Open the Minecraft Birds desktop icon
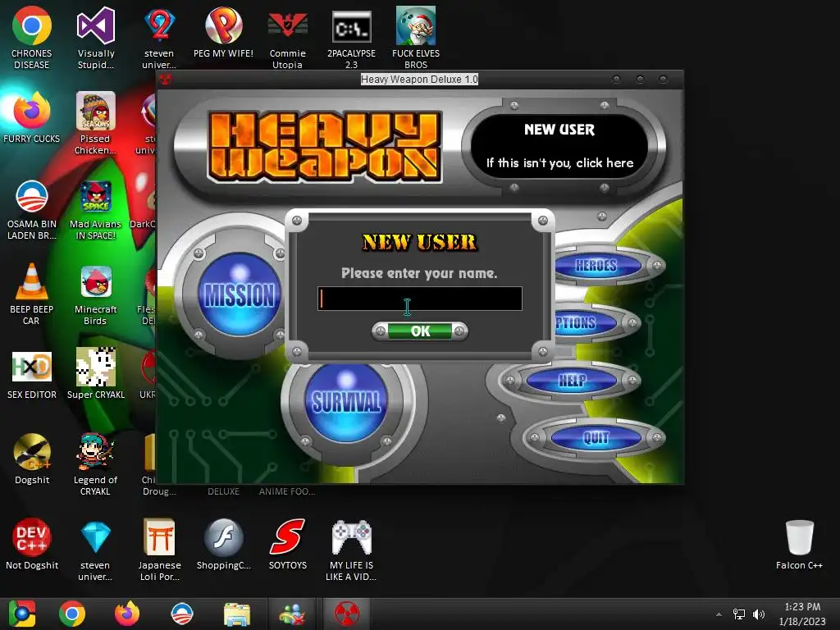Viewport: 840px width, 630px height. 95,294
